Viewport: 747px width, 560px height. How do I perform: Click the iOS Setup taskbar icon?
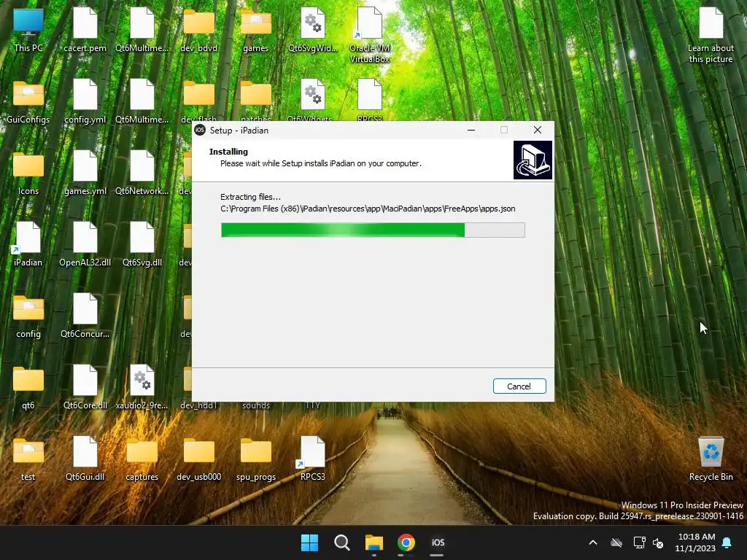pyautogui.click(x=438, y=542)
